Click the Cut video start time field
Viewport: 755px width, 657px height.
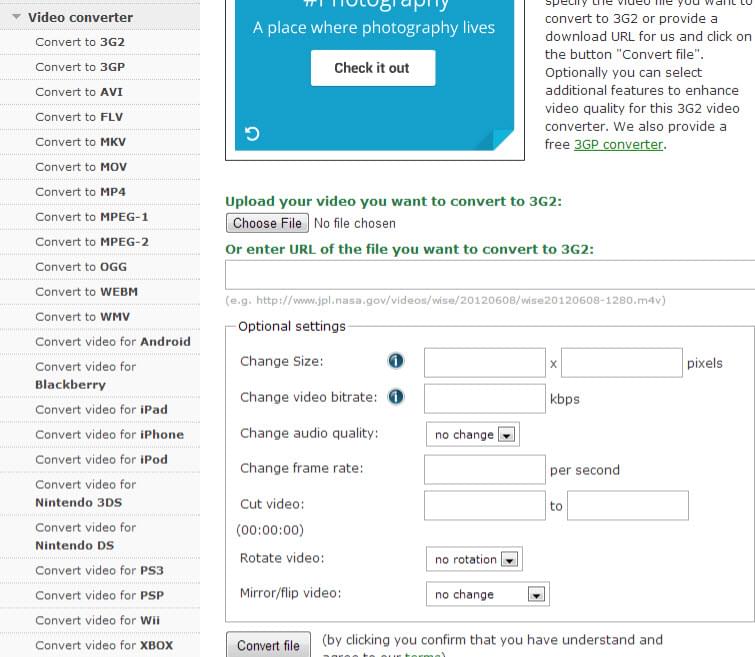[x=484, y=505]
